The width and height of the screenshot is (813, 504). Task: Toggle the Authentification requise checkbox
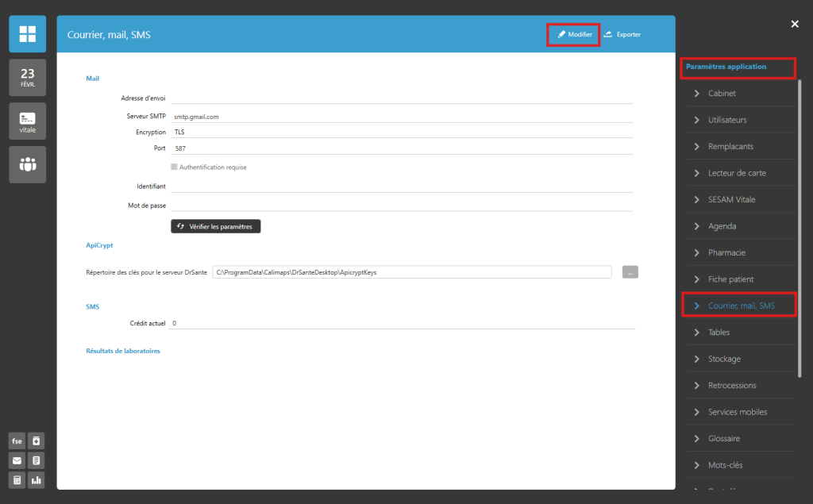point(175,167)
